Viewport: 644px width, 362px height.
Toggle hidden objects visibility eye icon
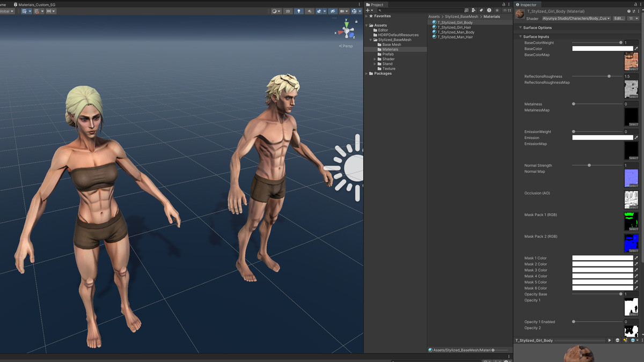click(333, 11)
